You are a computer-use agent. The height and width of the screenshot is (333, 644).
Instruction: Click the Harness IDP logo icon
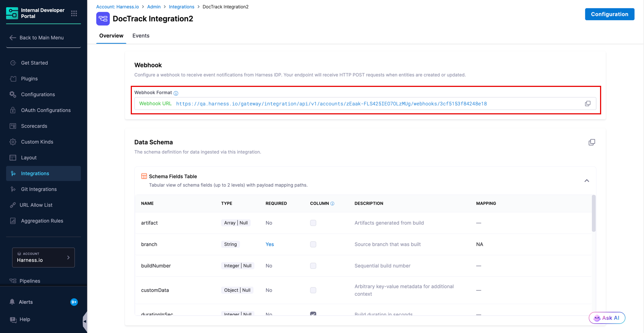tap(12, 13)
